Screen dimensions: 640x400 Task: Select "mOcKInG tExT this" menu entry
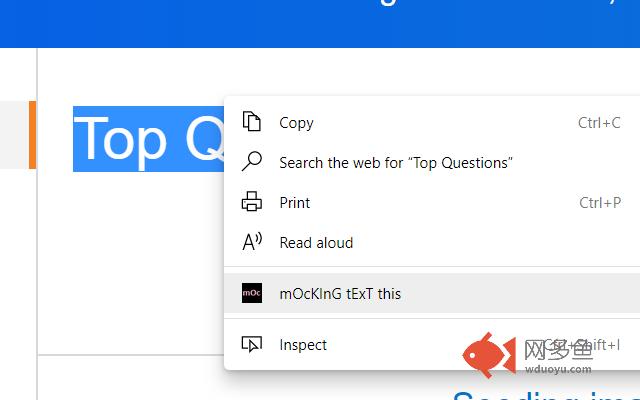point(432,293)
